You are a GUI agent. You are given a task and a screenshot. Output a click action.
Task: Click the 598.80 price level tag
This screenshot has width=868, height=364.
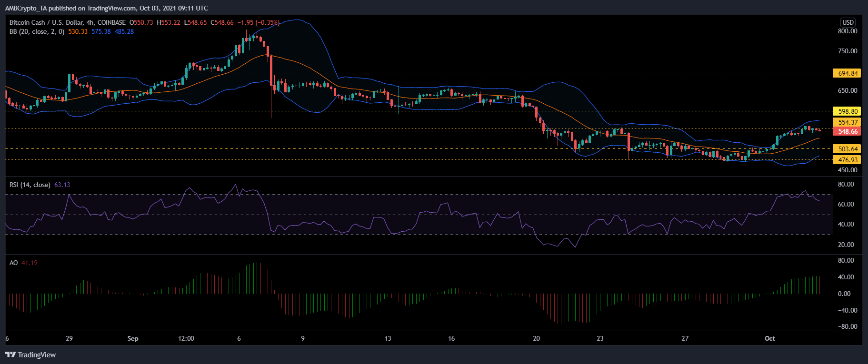click(x=847, y=111)
